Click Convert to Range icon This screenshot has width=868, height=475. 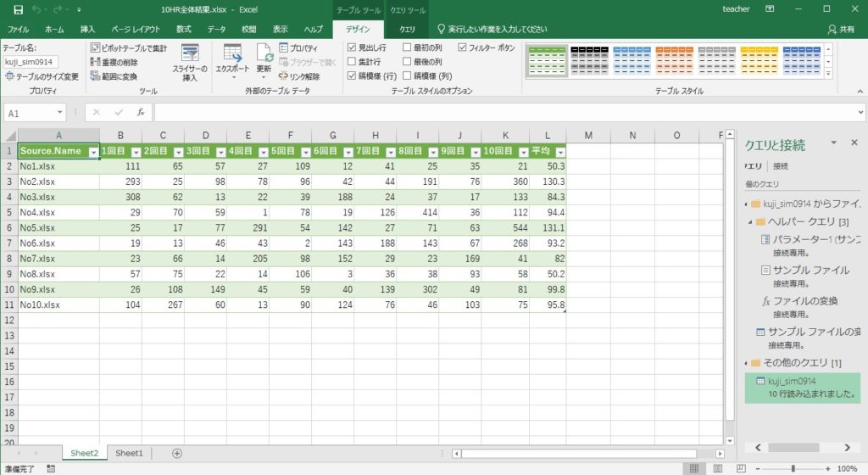[x=95, y=76]
